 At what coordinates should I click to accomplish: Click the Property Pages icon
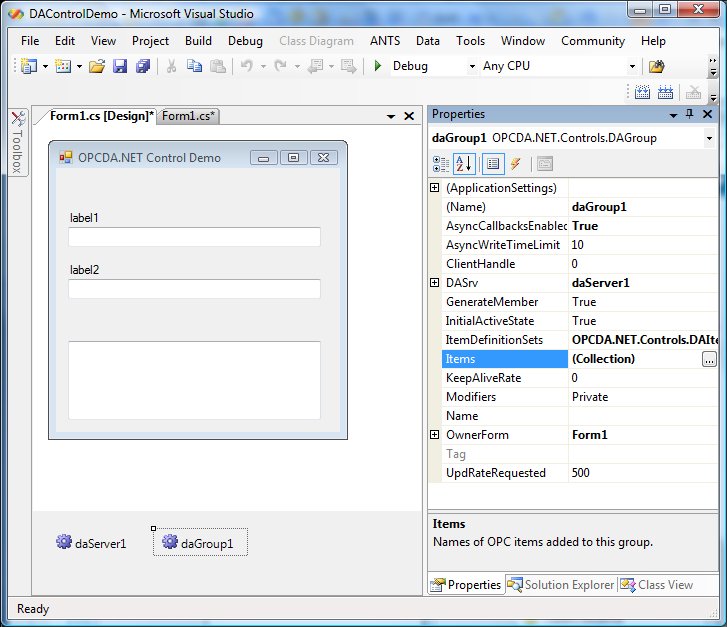545,164
